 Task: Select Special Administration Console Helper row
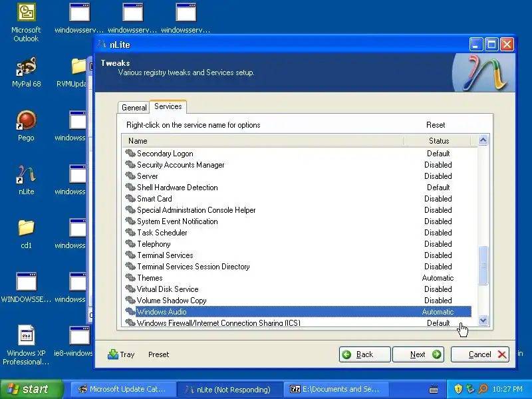tap(297, 210)
